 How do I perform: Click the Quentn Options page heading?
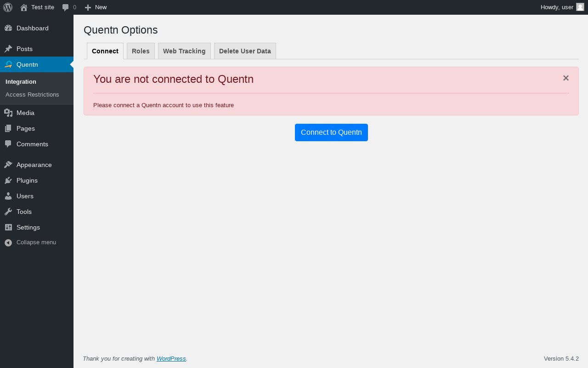121,30
